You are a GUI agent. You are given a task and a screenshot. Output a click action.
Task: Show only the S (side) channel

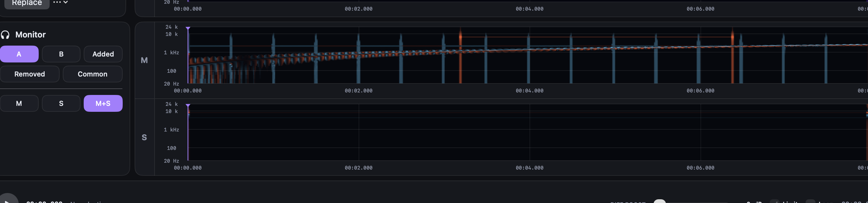coord(61,103)
